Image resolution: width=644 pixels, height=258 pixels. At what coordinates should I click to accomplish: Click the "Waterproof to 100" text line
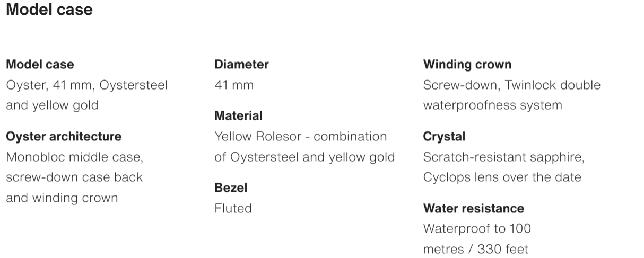(477, 228)
